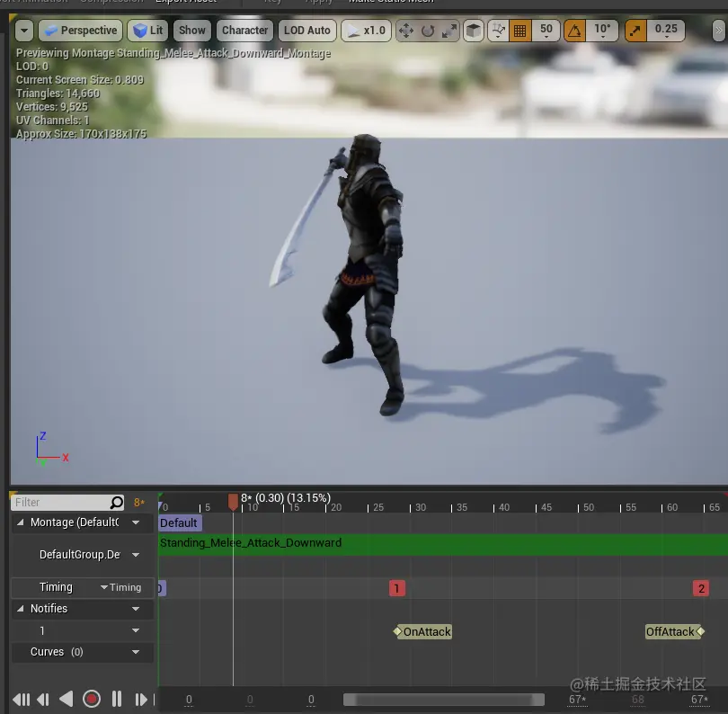Jump to the start of animation
This screenshot has width=728, height=714.
(21, 699)
